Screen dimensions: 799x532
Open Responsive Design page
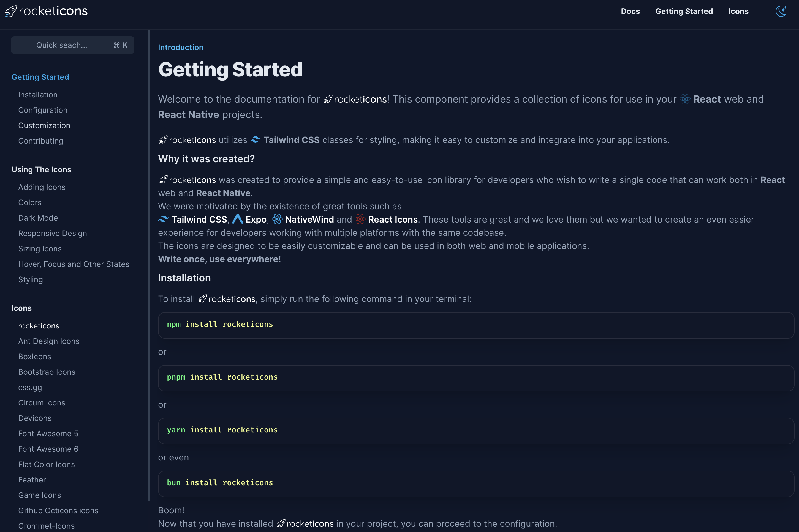click(x=53, y=234)
